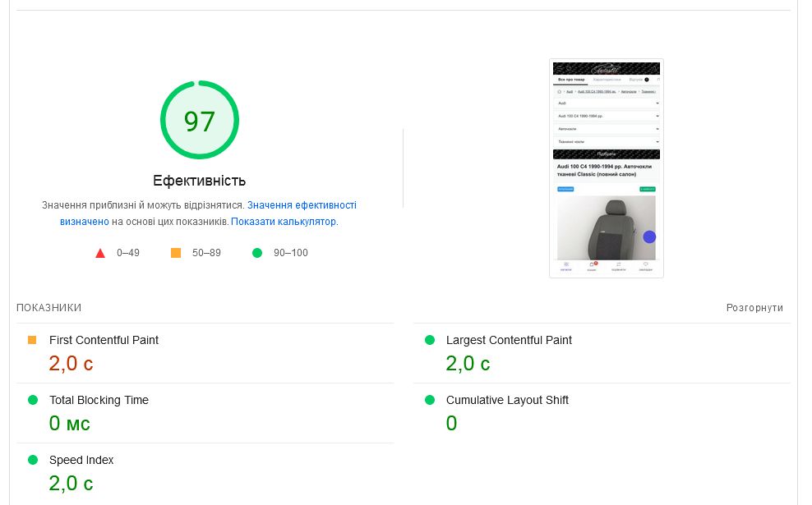
Task: Click the green dot beside Speed Index
Action: [33, 460]
